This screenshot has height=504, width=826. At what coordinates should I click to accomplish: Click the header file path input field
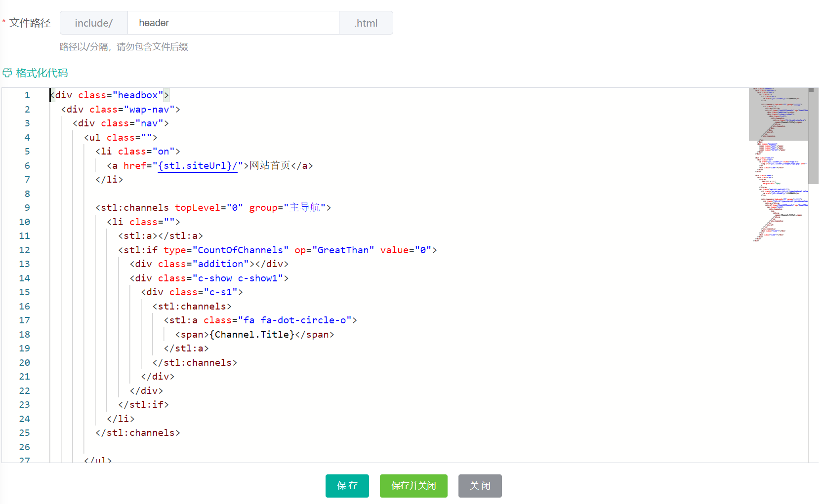pos(233,23)
